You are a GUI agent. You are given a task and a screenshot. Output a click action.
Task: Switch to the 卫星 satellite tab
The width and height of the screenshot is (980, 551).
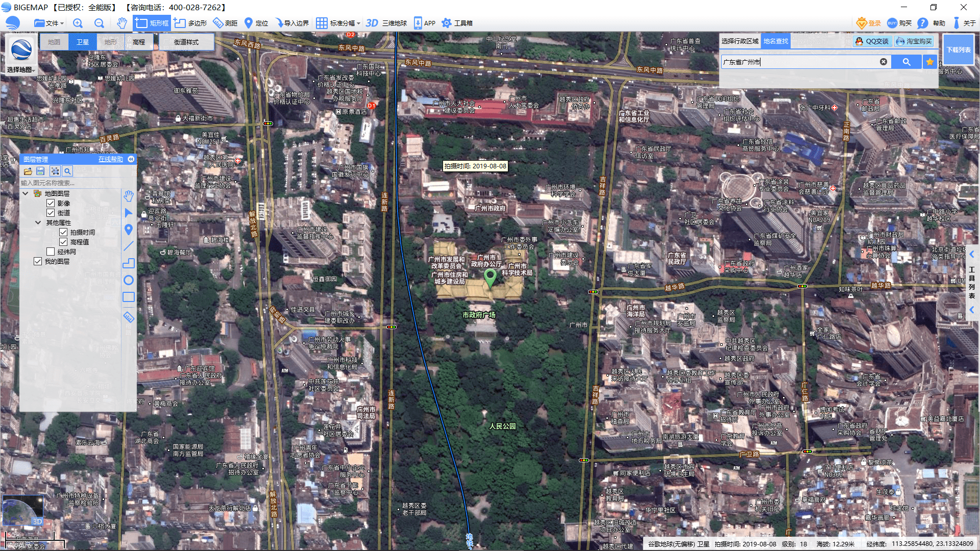coord(83,42)
